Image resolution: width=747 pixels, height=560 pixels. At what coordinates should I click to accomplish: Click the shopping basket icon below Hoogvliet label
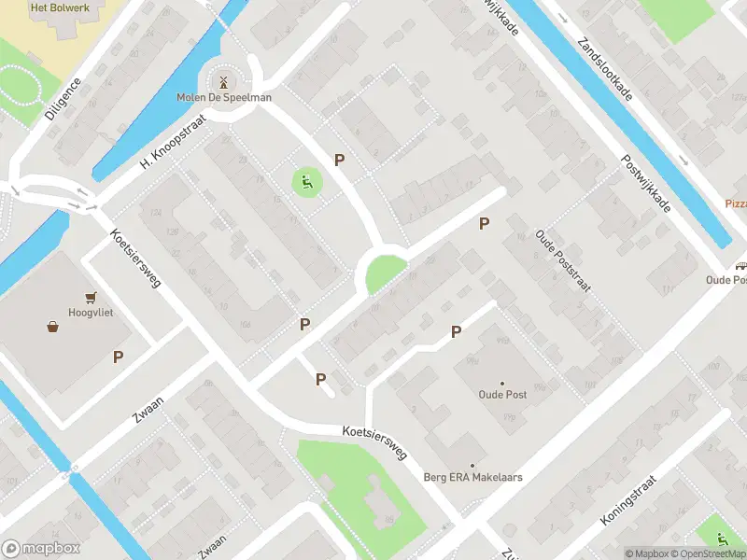(x=53, y=327)
